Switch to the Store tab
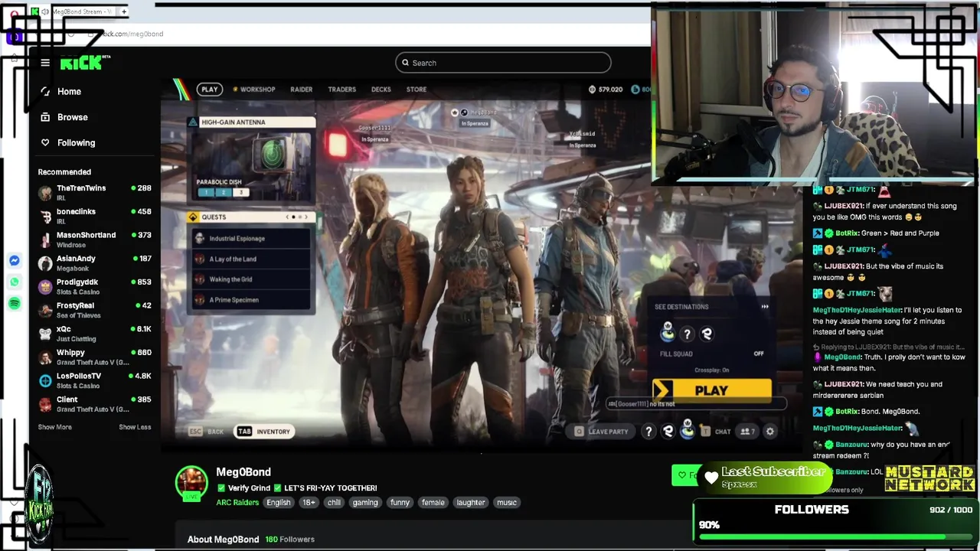980x551 pixels. click(416, 90)
